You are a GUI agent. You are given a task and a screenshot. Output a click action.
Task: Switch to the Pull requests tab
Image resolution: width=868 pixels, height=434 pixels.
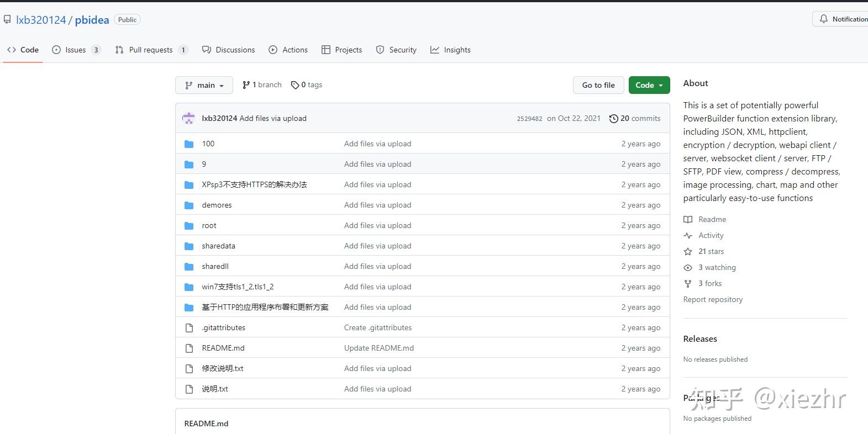coord(151,50)
